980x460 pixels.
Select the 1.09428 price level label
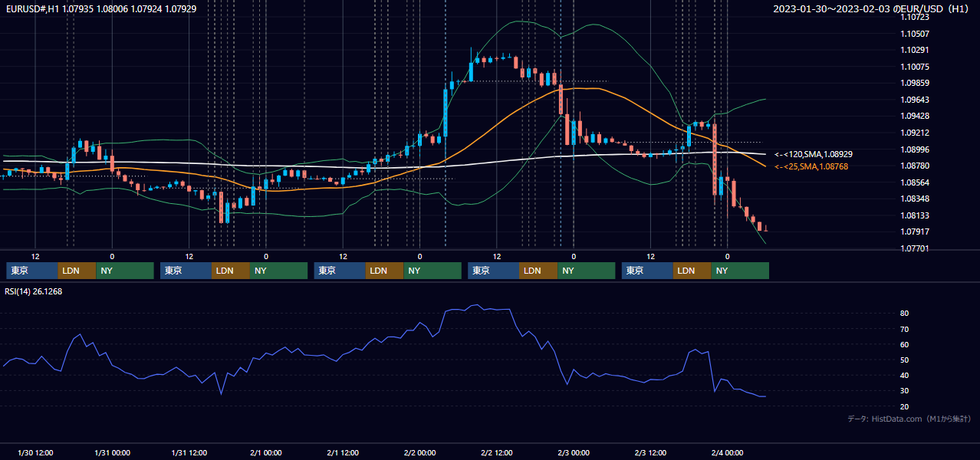[x=915, y=117]
